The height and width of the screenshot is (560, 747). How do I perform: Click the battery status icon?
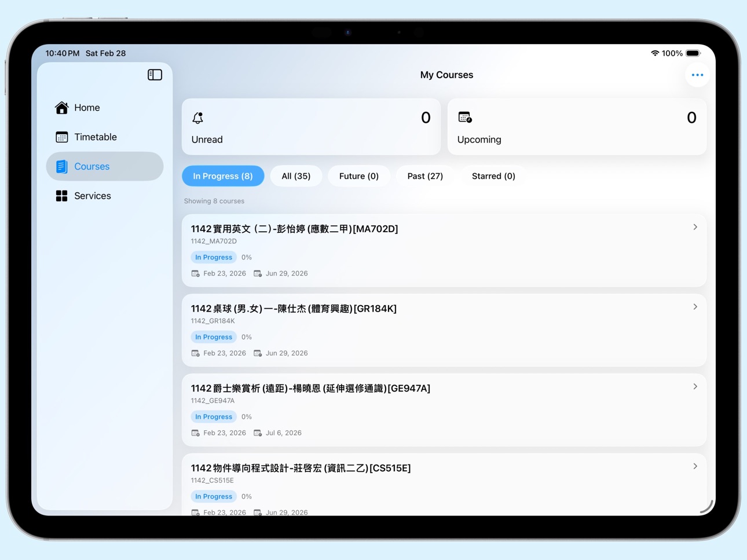693,53
